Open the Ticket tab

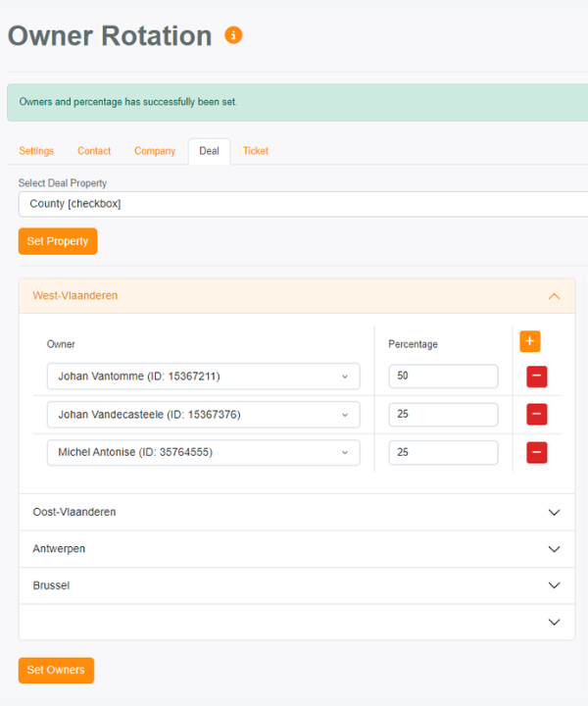click(256, 151)
